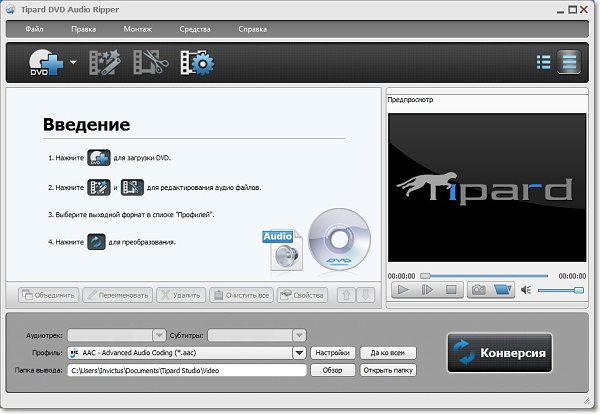Open the Trim scissors toolbar icon
Screen dimensions: 600x414
(x=150, y=62)
